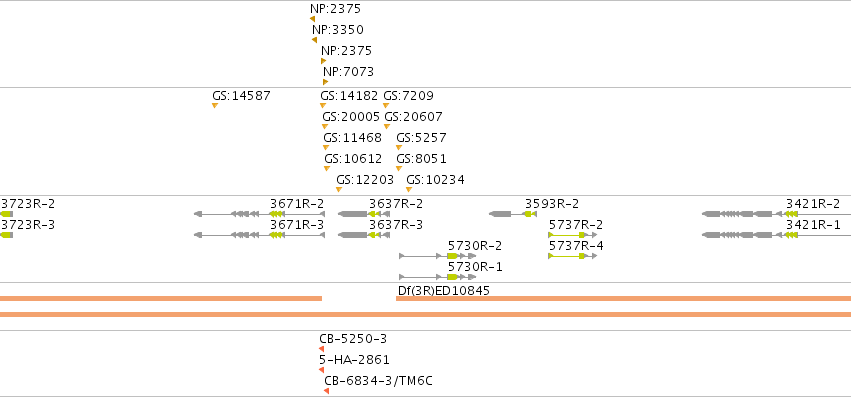Click the triangle below GS:20005
The image size is (851, 397).
pyautogui.click(x=325, y=127)
